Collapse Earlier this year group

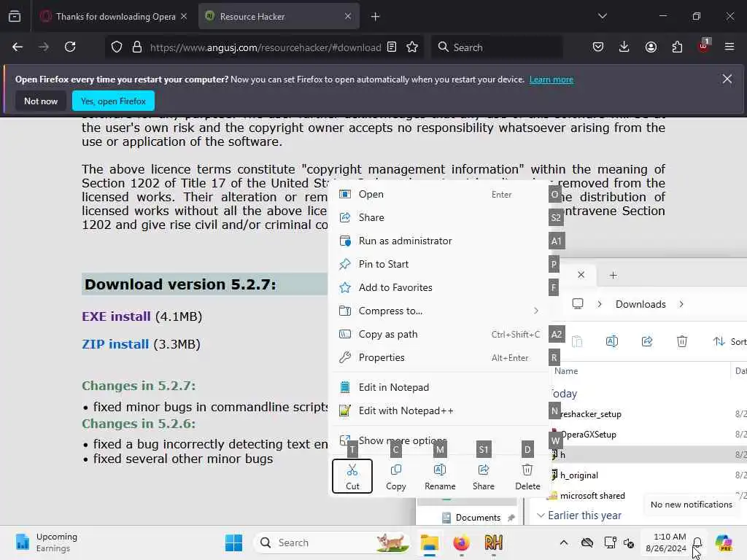(x=541, y=516)
